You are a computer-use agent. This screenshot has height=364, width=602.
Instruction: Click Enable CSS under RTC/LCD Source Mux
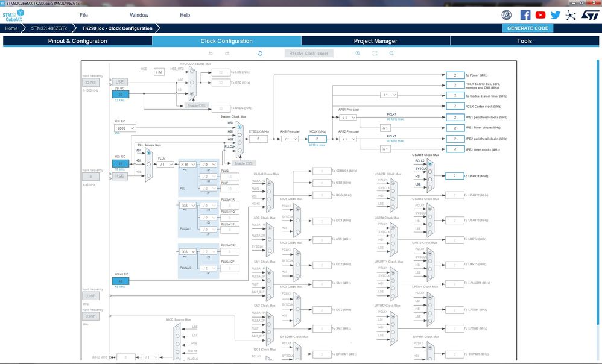click(x=196, y=105)
